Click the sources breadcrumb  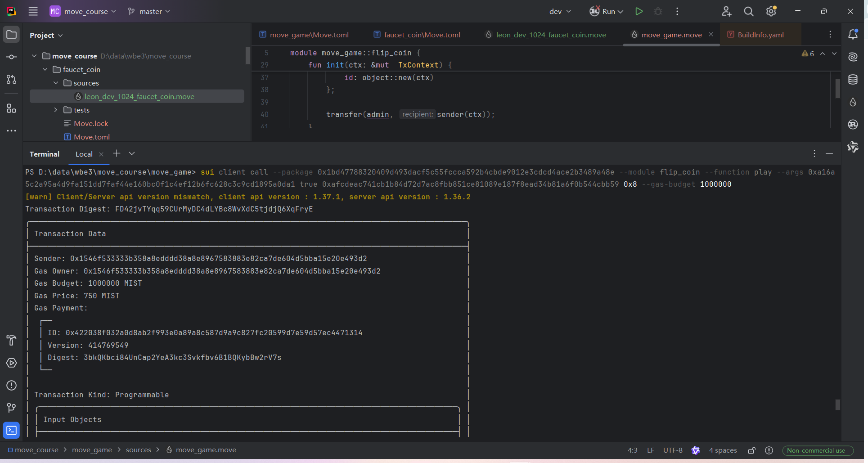pyautogui.click(x=139, y=450)
